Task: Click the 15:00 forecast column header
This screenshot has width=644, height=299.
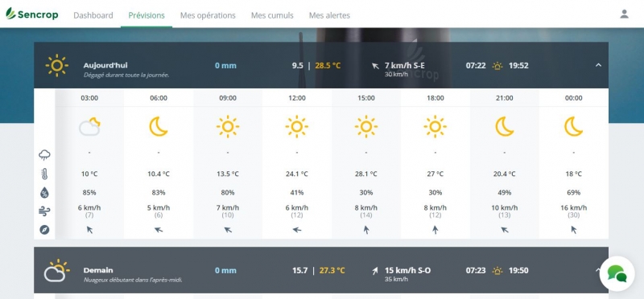Action: [x=366, y=98]
